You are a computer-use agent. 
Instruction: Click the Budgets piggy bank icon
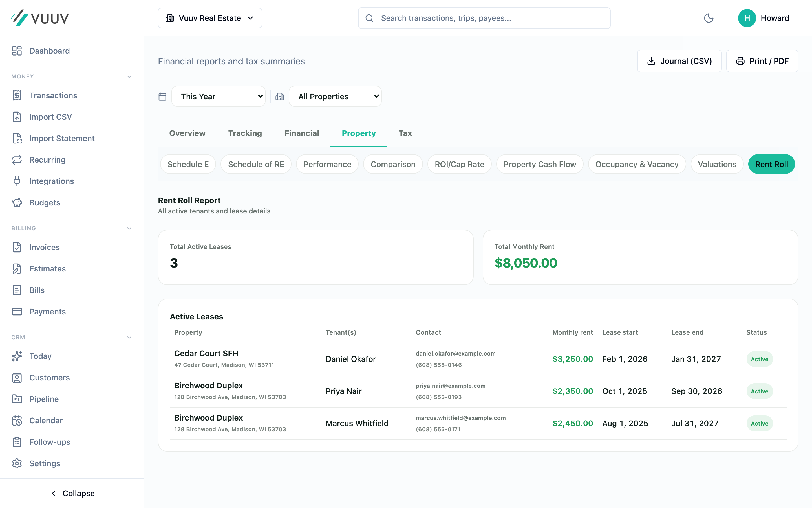[x=17, y=203]
